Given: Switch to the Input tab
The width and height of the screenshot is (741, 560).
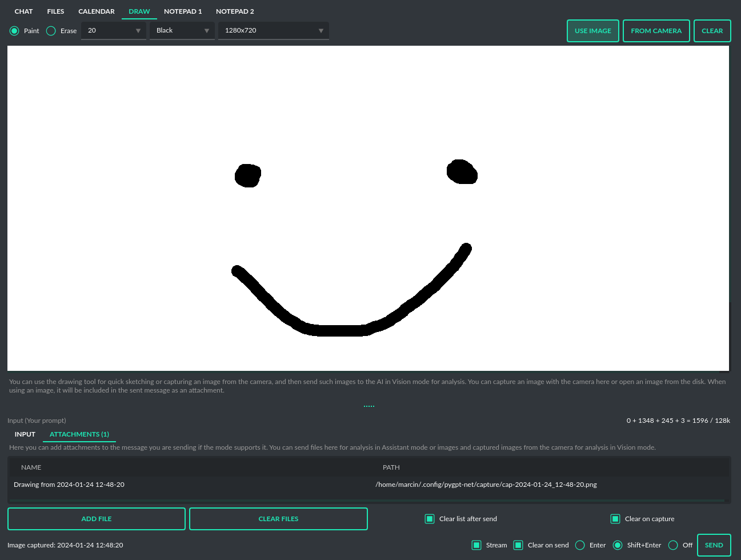Looking at the screenshot, I should point(25,434).
